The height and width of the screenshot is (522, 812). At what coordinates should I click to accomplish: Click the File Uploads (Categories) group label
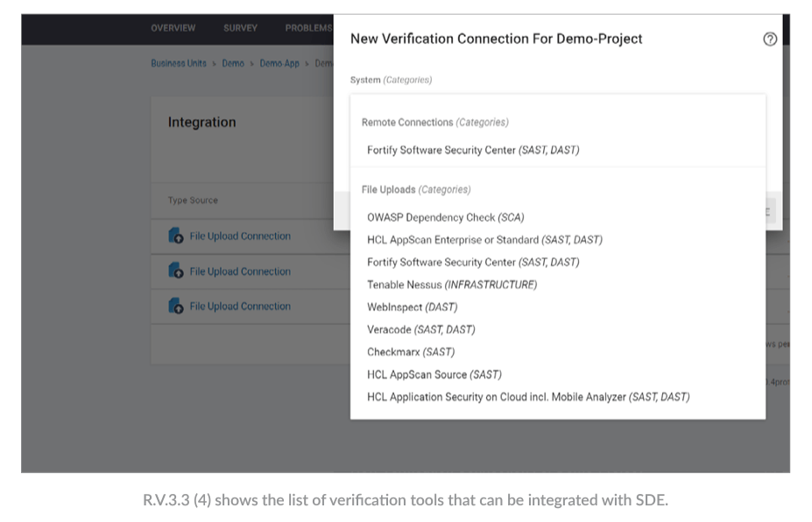pos(416,189)
